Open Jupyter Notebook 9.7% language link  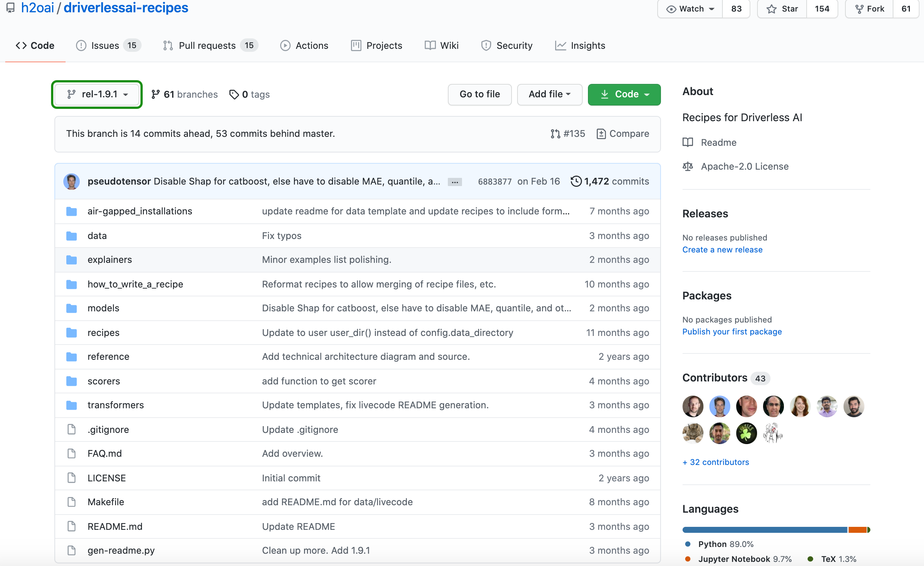click(738, 559)
